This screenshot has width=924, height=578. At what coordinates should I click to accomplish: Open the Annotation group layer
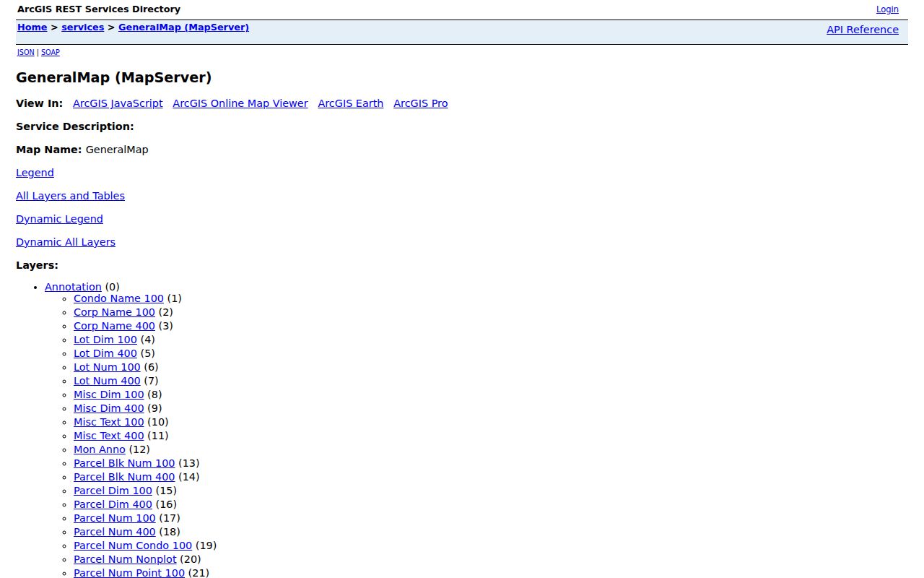pos(73,287)
